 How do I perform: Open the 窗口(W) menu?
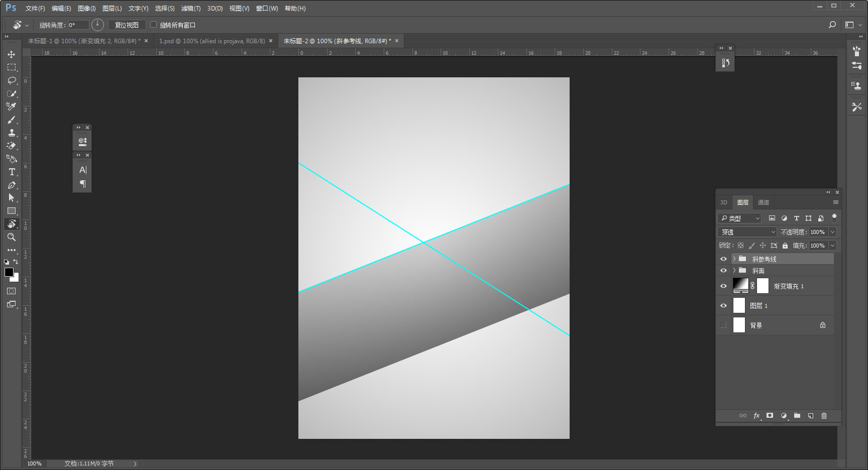click(267, 9)
